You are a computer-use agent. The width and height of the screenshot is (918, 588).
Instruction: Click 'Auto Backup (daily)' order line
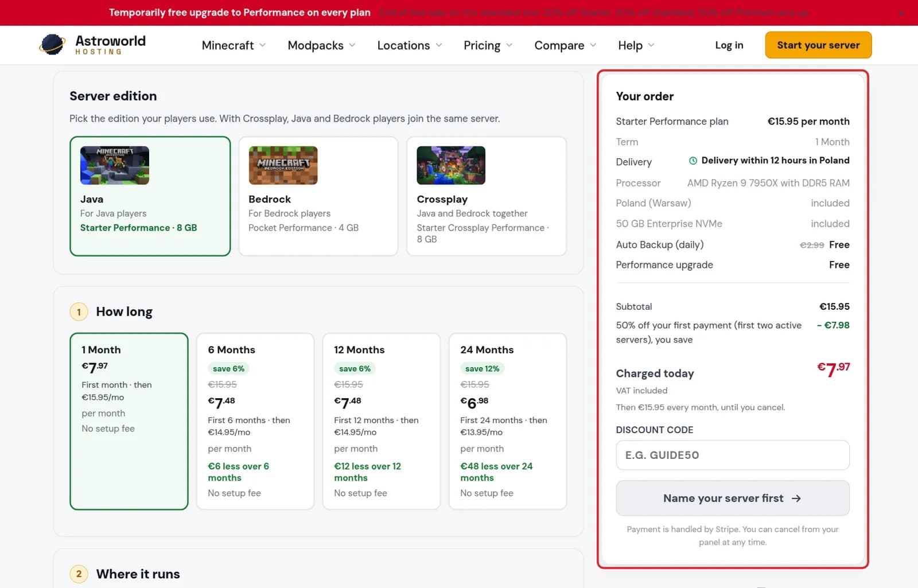[x=733, y=244]
